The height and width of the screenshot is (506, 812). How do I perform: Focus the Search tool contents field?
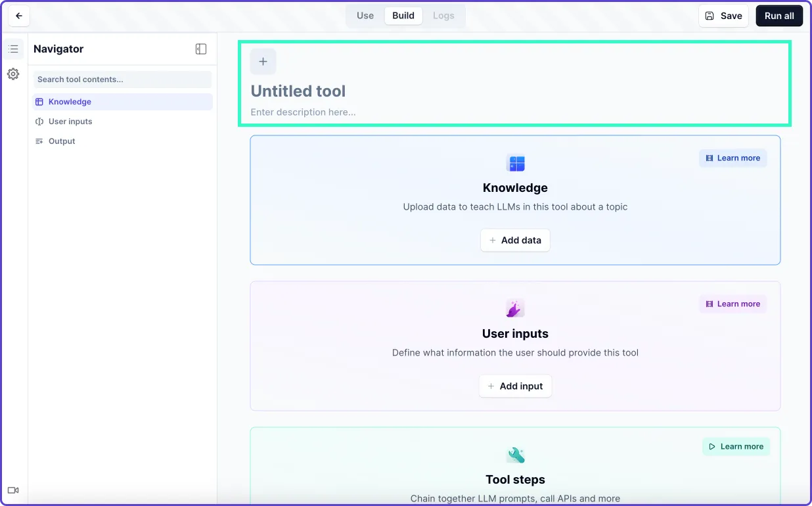122,80
